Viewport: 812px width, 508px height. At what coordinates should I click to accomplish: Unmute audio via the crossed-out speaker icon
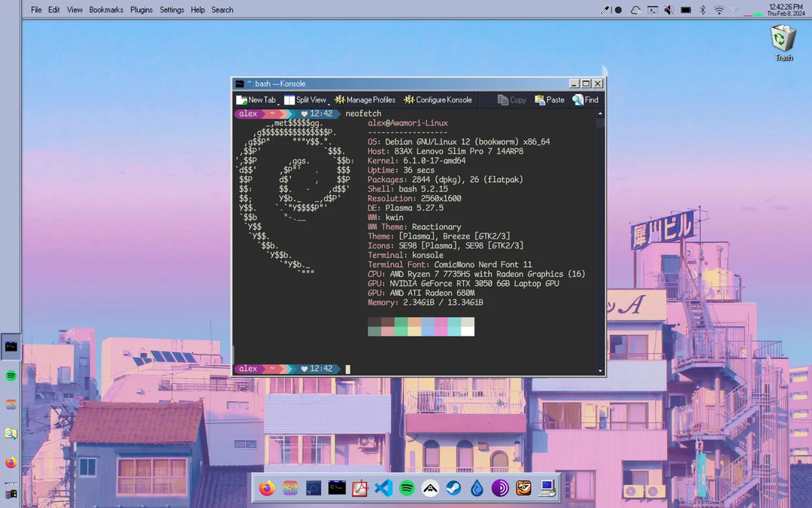click(x=669, y=10)
